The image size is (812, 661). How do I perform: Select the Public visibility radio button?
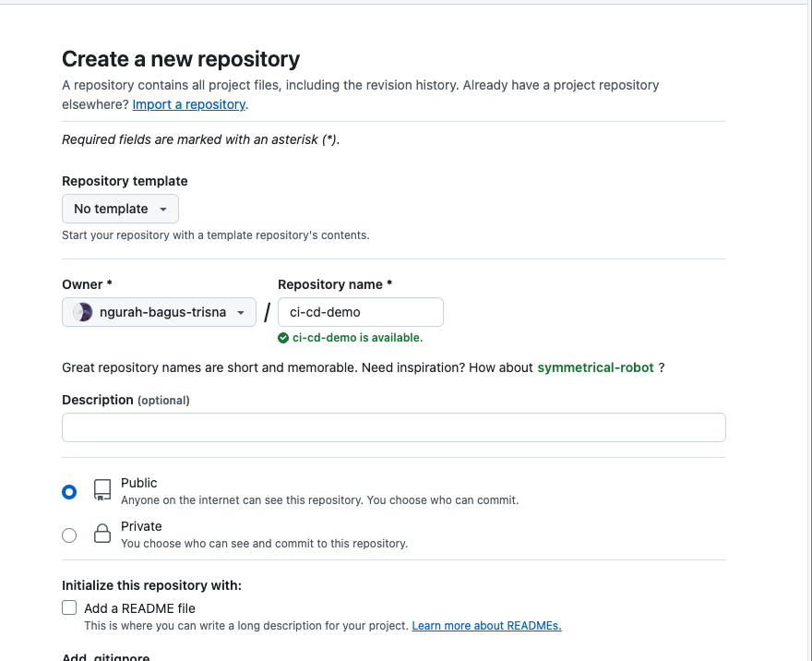click(x=69, y=492)
